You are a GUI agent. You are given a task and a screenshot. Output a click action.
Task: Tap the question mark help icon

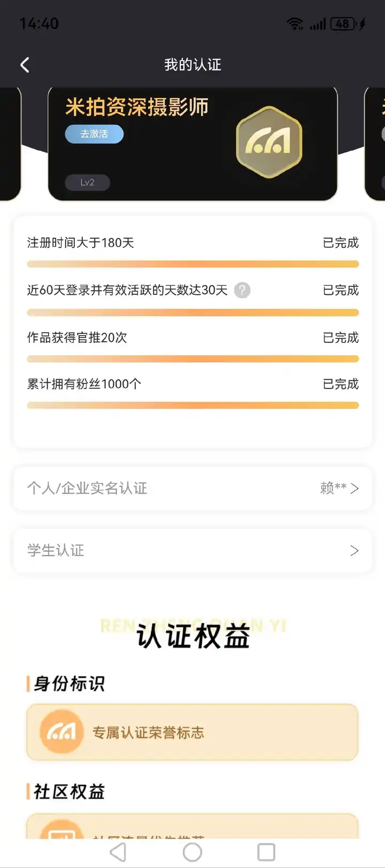242,290
